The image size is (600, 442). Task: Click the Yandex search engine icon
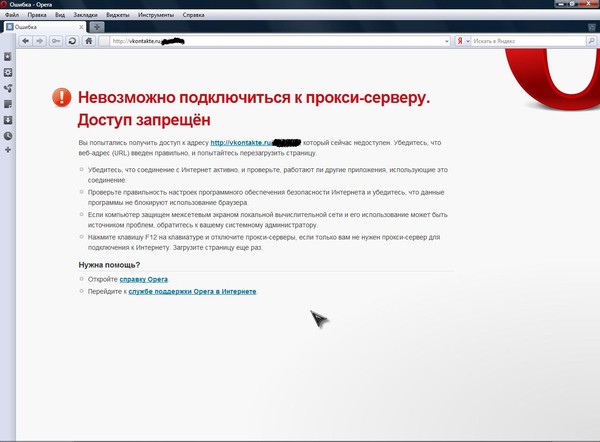click(x=460, y=41)
